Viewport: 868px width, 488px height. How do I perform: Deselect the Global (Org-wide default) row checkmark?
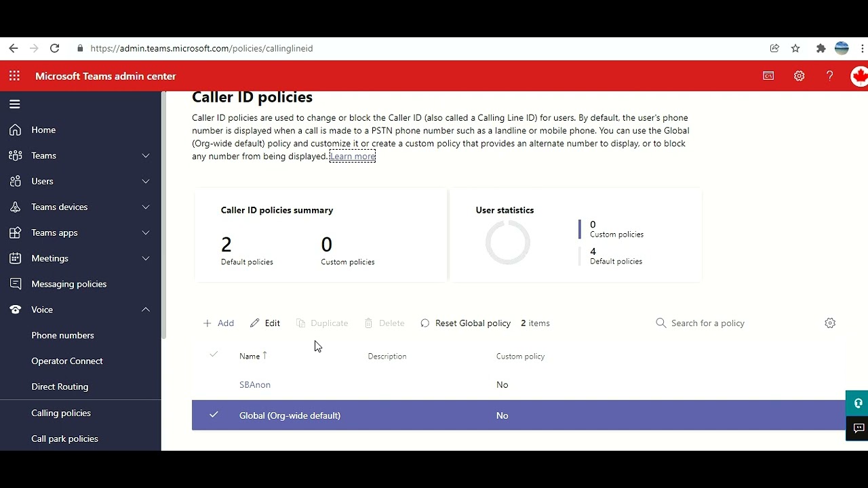[214, 415]
